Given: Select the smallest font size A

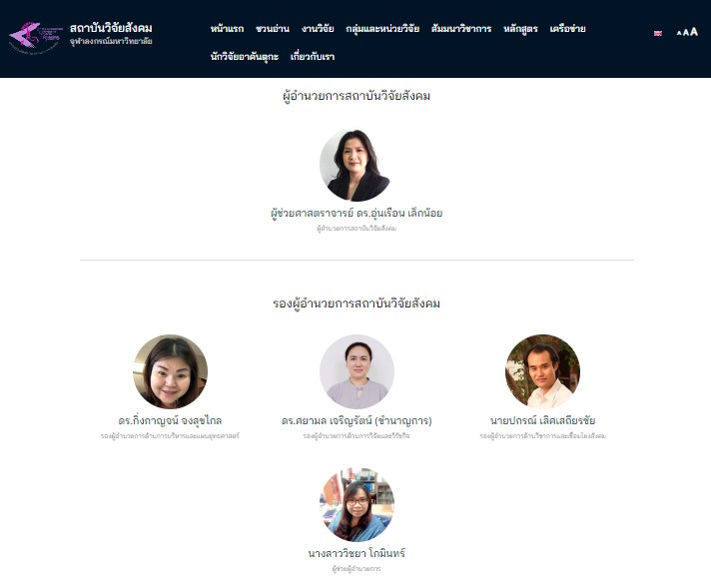Looking at the screenshot, I should 679,33.
